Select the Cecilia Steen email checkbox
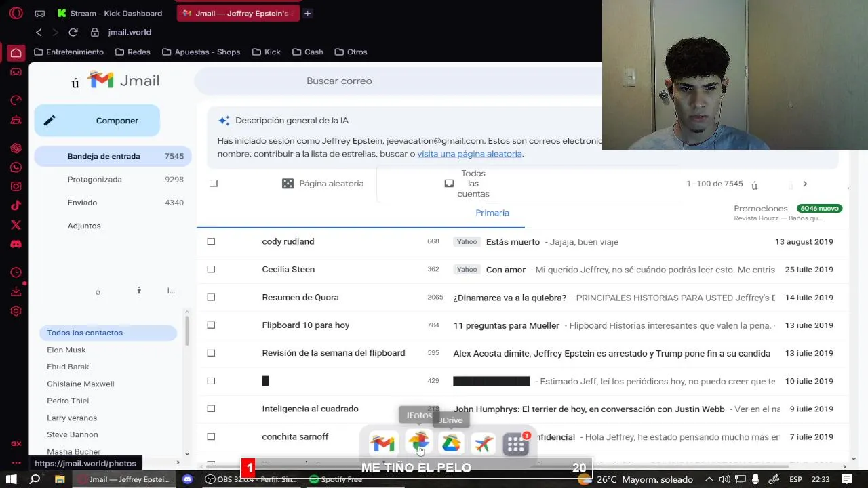 click(x=211, y=269)
